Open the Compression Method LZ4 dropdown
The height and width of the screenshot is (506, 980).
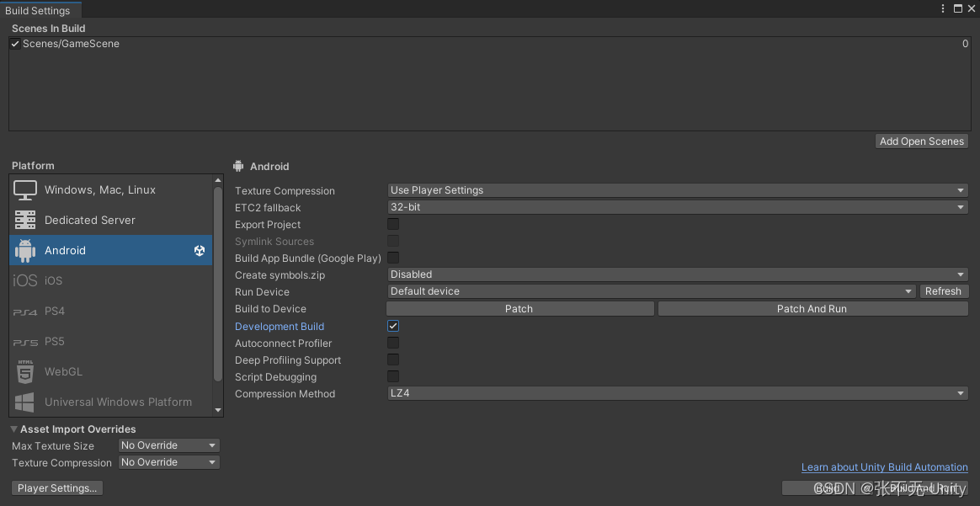click(678, 393)
